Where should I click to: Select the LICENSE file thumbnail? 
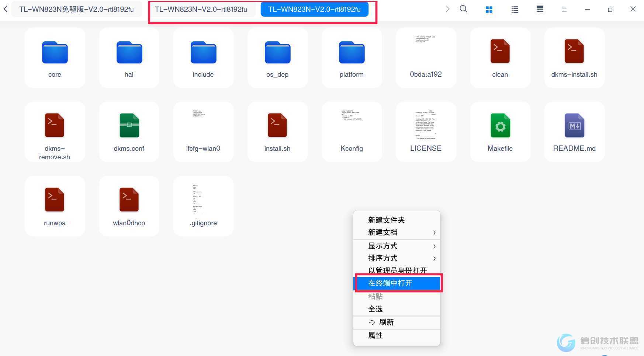(426, 125)
